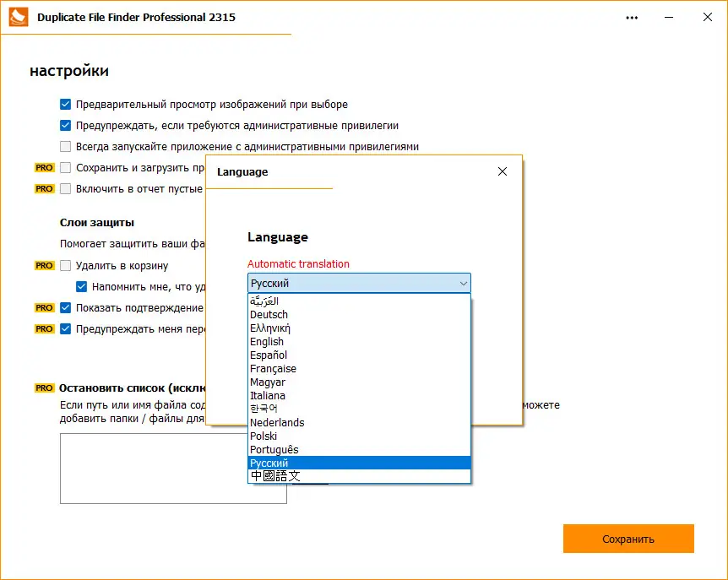Disable 'Предварительный просмотр изображений при выборе'
The image size is (728, 580).
(x=65, y=104)
